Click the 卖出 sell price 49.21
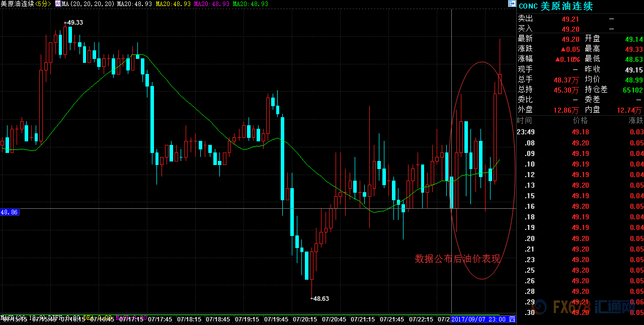This screenshot has height=325, width=644. click(571, 19)
